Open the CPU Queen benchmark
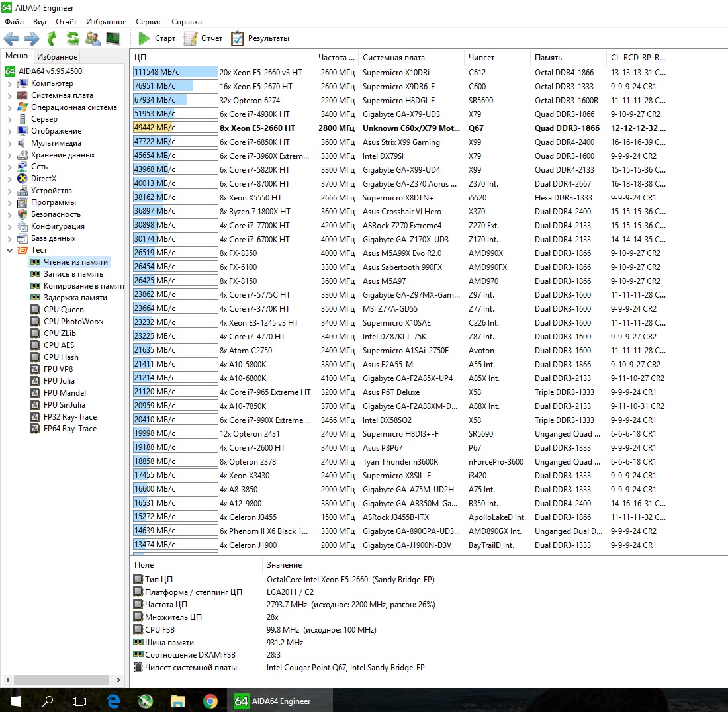 [x=64, y=310]
